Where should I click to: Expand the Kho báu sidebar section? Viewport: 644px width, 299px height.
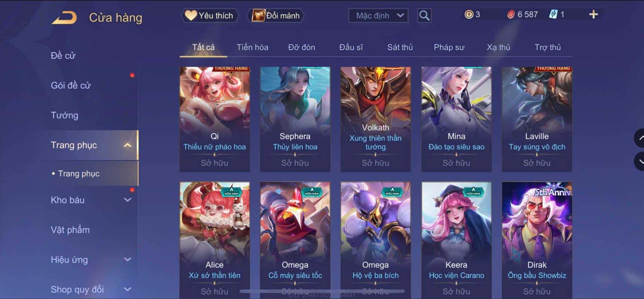(127, 200)
